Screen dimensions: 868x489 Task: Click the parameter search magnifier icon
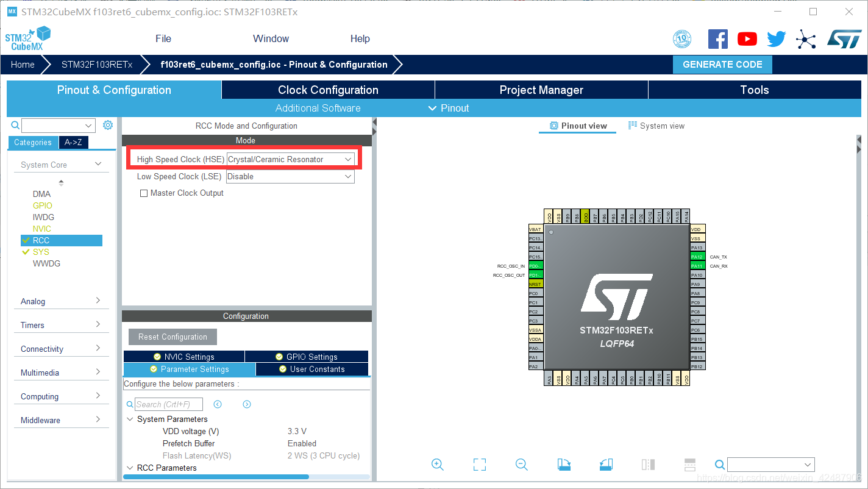pos(130,404)
